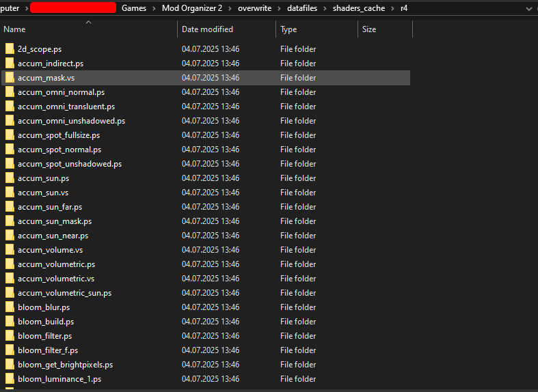Click the File folder type of bloom_blur.ps
The width and height of the screenshot is (538, 392).
click(298, 307)
